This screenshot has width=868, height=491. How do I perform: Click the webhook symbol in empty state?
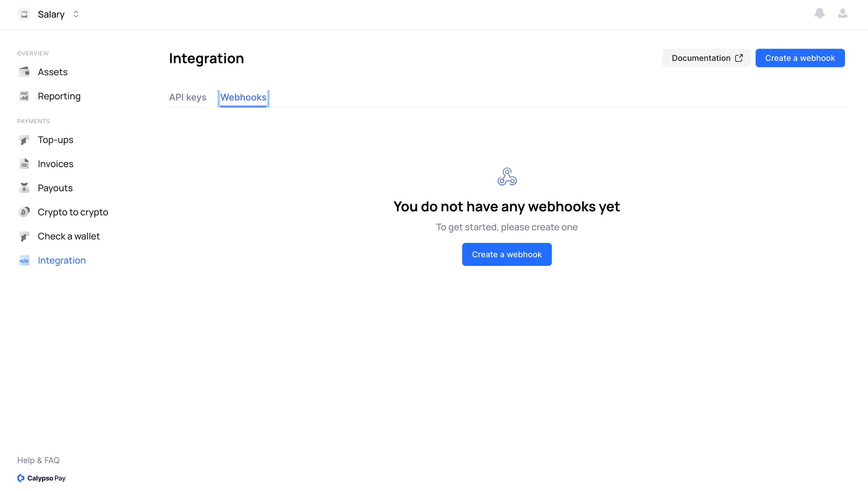[x=507, y=177]
